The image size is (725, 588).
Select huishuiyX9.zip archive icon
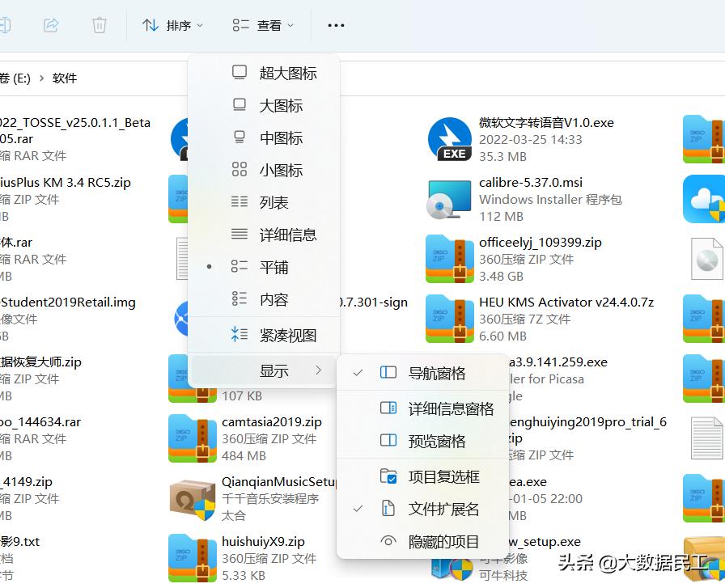(193, 558)
